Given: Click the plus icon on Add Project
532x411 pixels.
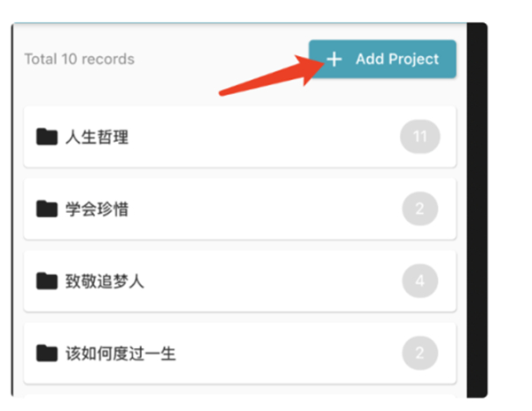Looking at the screenshot, I should pyautogui.click(x=333, y=59).
